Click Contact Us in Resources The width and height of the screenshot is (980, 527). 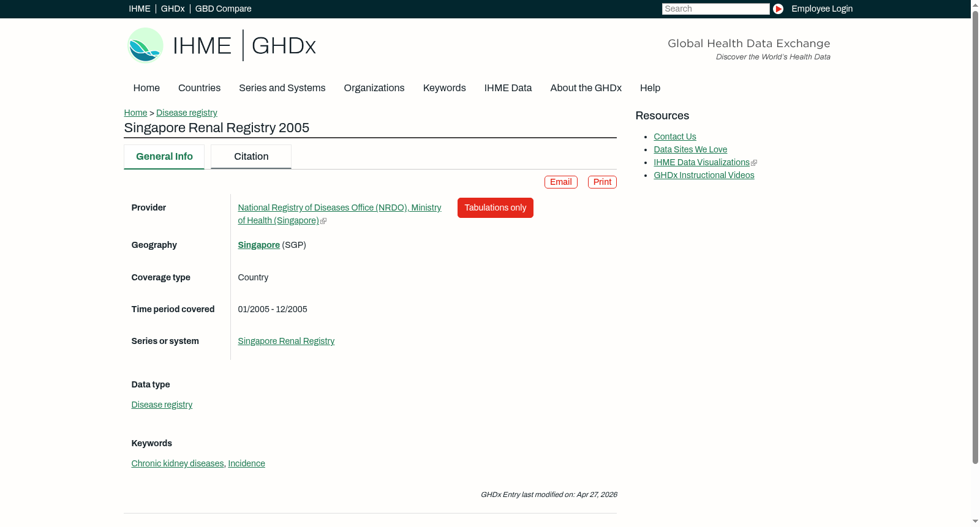pyautogui.click(x=675, y=137)
